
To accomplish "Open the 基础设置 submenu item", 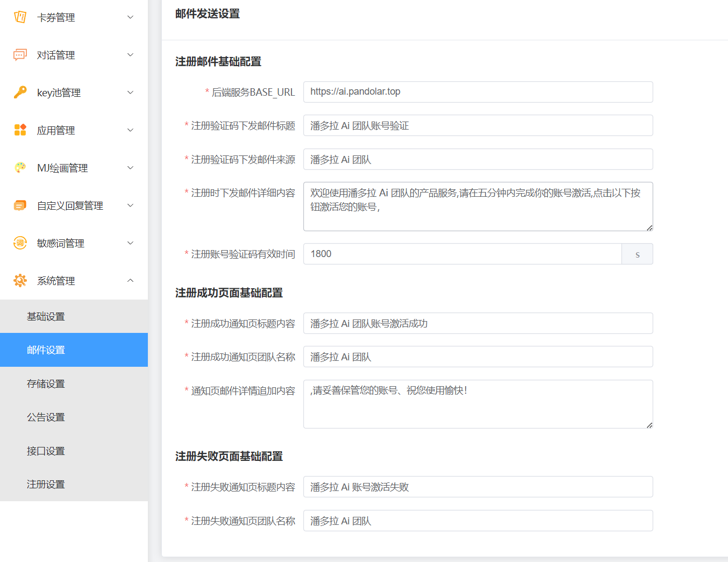I will [x=46, y=317].
